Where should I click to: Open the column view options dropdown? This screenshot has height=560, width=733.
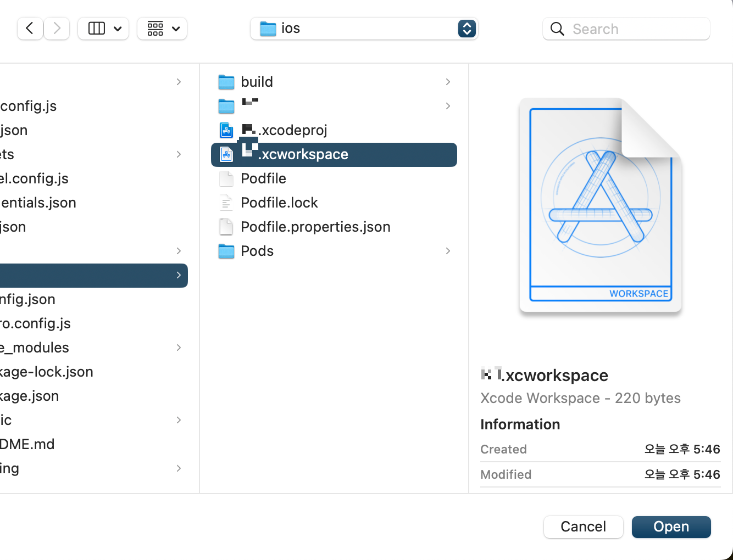coord(103,29)
